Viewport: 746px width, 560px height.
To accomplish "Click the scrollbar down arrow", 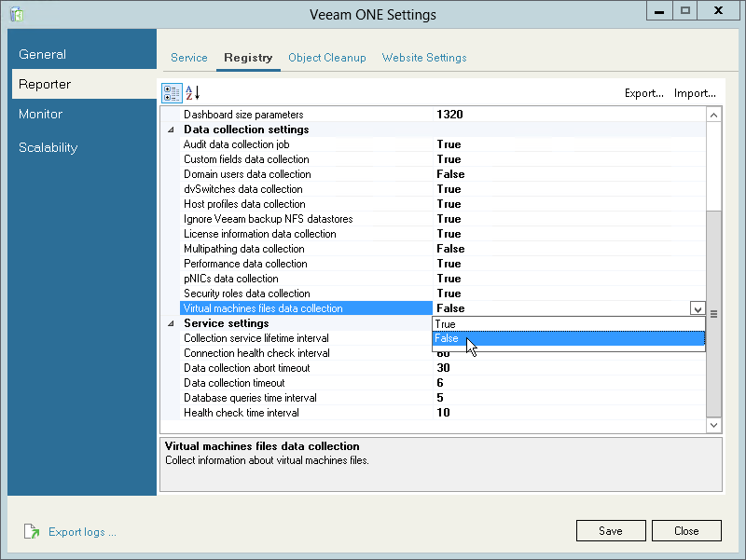I will click(713, 425).
